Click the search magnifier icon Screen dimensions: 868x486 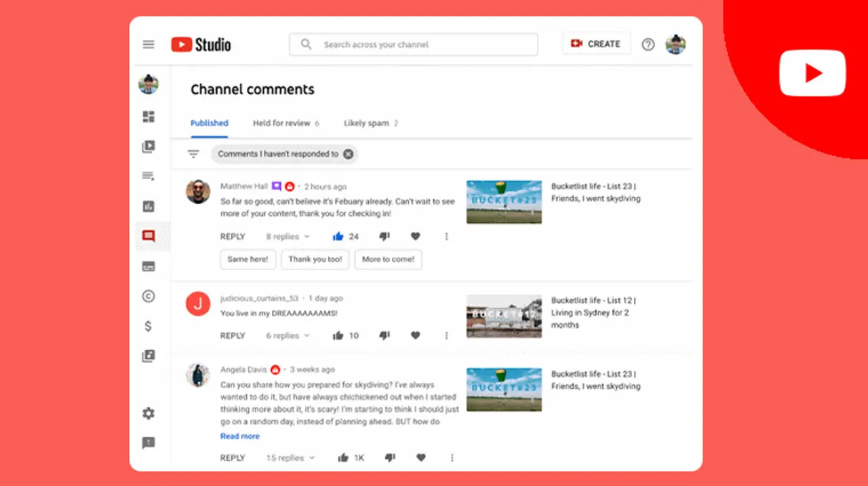[307, 44]
